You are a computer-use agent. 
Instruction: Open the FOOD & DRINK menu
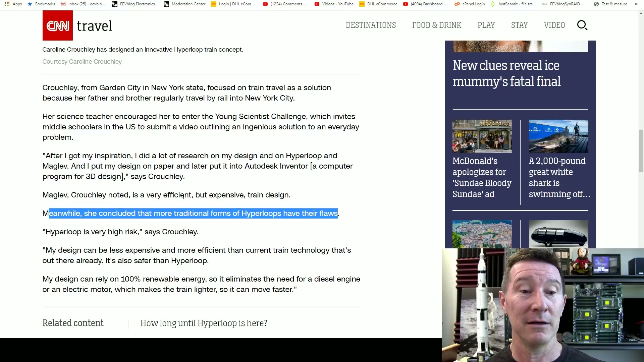point(437,25)
